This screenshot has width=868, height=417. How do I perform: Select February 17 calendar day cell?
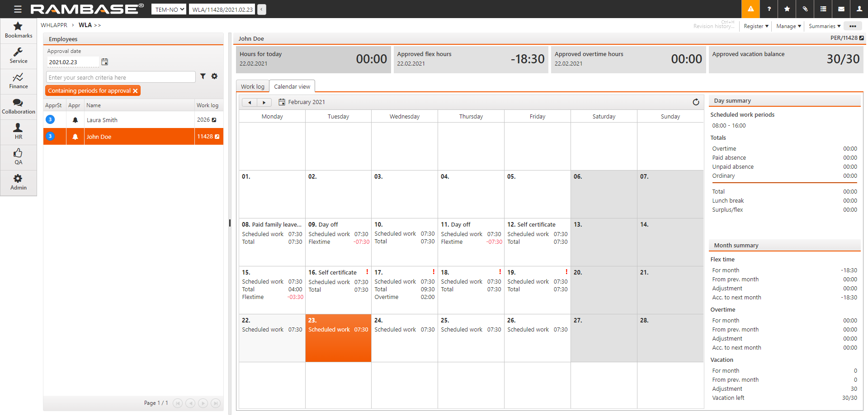[404, 290]
